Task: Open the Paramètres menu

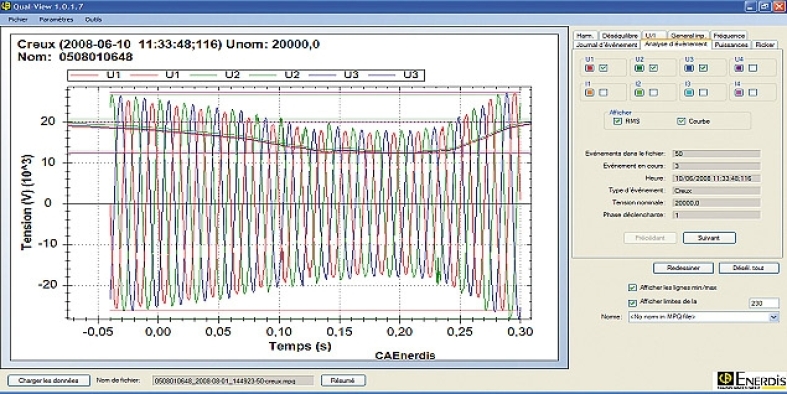Action: click(56, 20)
